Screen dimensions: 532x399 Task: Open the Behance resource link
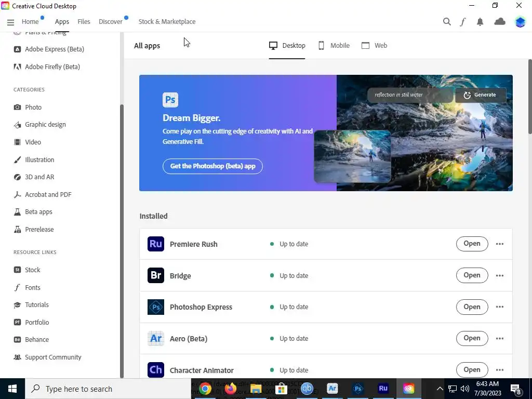[x=31, y=340]
